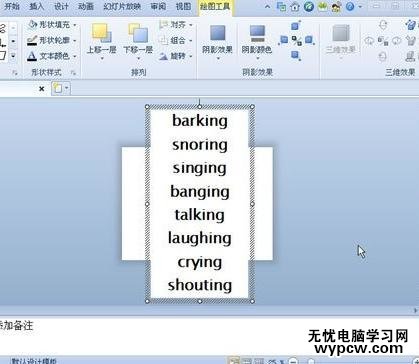Click the 下移一层 send backward icon
The image size is (419, 364).
pos(138,33)
